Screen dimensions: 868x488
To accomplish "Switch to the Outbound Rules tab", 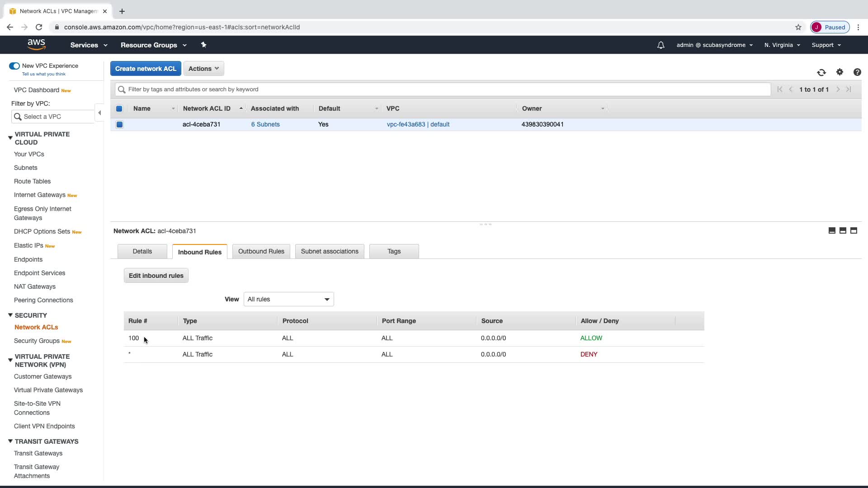I will point(261,251).
